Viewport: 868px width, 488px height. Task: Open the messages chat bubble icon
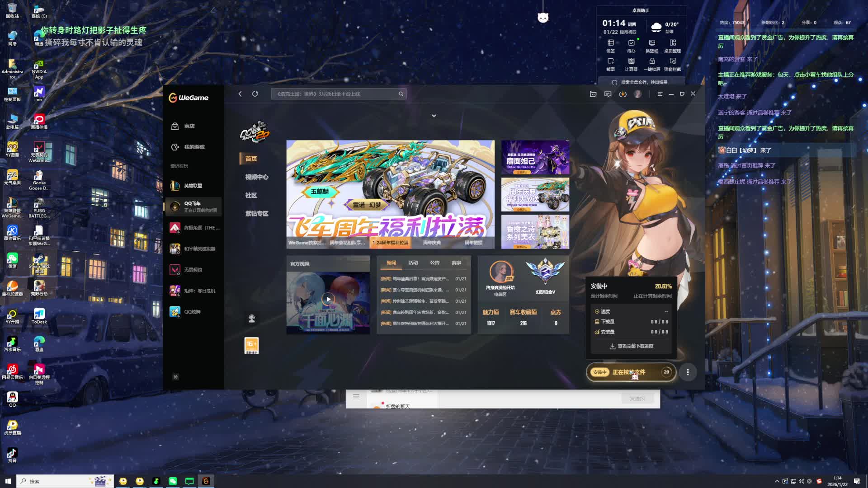point(608,94)
